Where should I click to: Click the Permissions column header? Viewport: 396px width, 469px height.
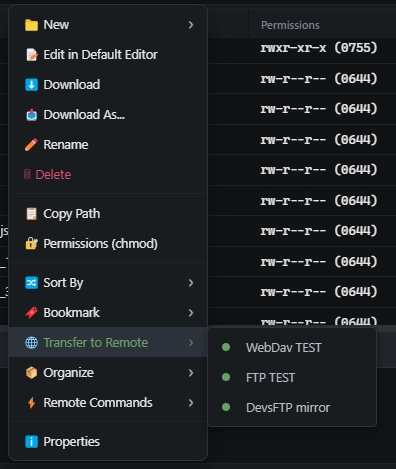coord(290,25)
